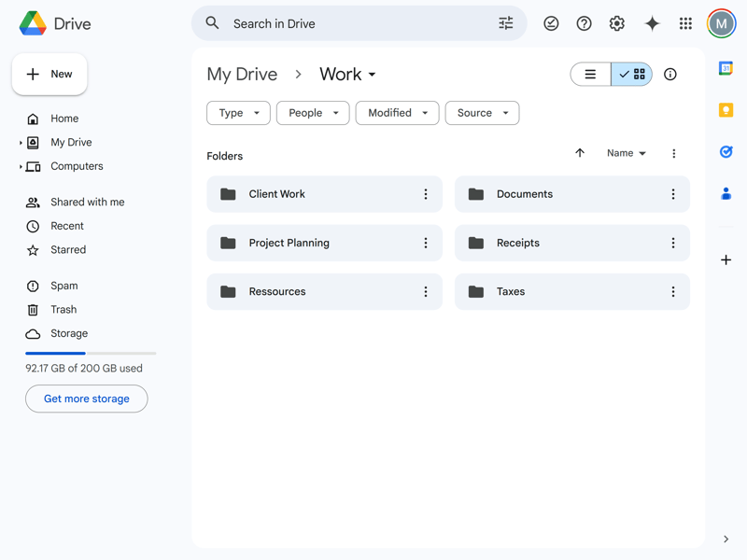Open the Gemini sparkle icon

pos(652,23)
